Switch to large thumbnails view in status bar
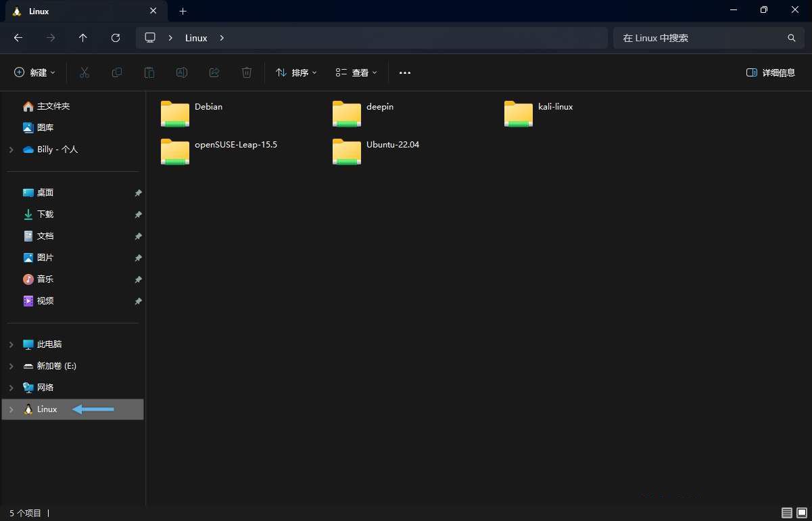812x521 pixels. point(801,513)
